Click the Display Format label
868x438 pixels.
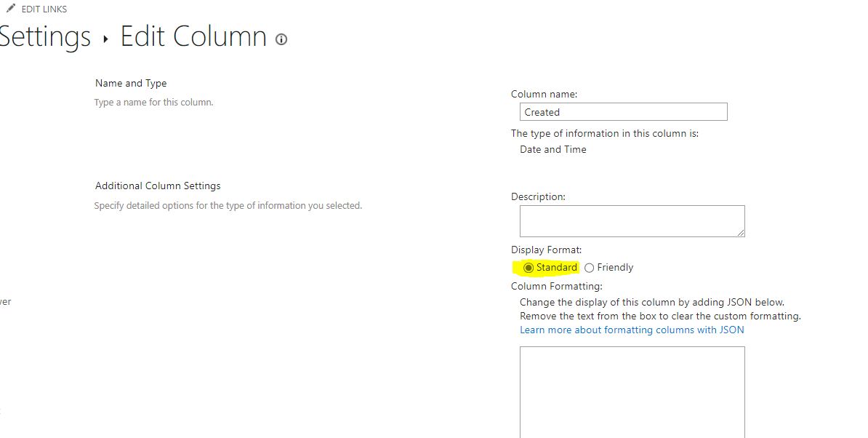(546, 250)
